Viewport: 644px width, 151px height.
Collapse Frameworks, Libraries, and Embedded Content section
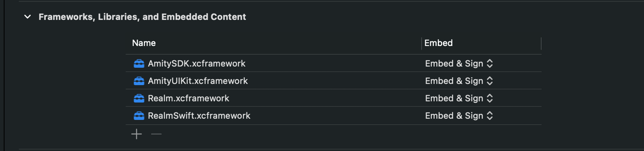pyautogui.click(x=28, y=17)
